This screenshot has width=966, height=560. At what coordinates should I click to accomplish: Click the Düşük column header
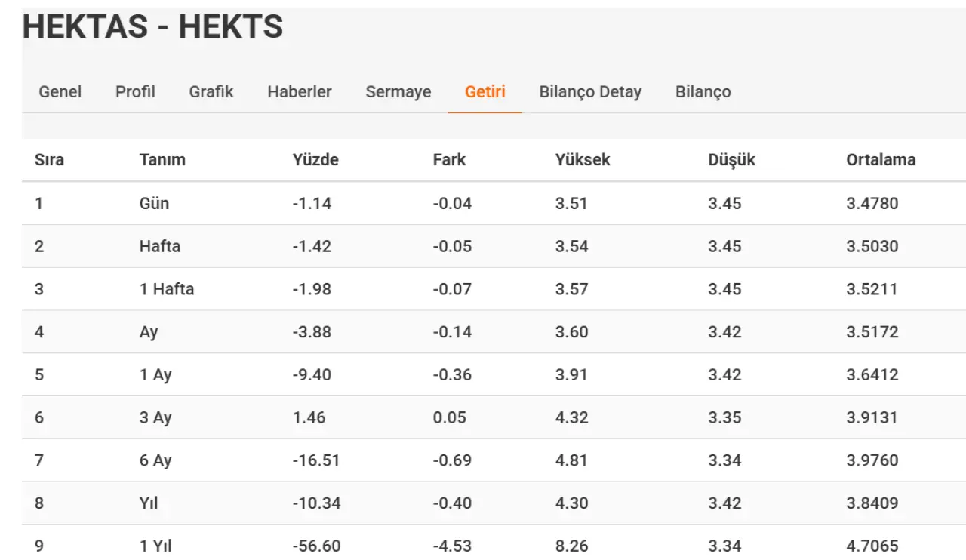point(731,160)
